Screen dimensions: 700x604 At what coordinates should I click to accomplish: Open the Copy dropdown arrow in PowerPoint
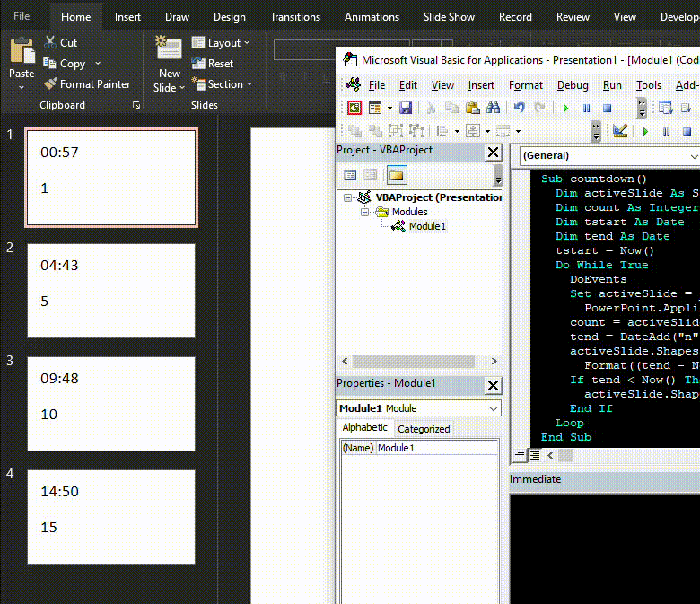click(98, 64)
